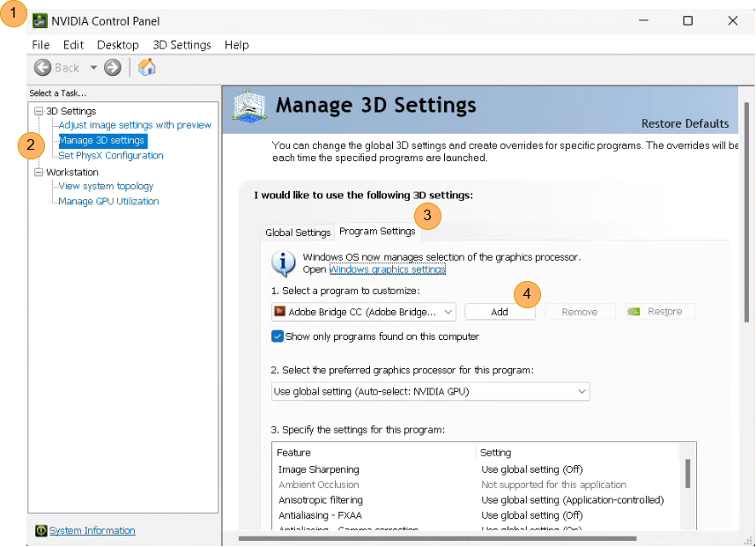Open the Windows graphics settings link
This screenshot has width=756, height=547.
[387, 270]
